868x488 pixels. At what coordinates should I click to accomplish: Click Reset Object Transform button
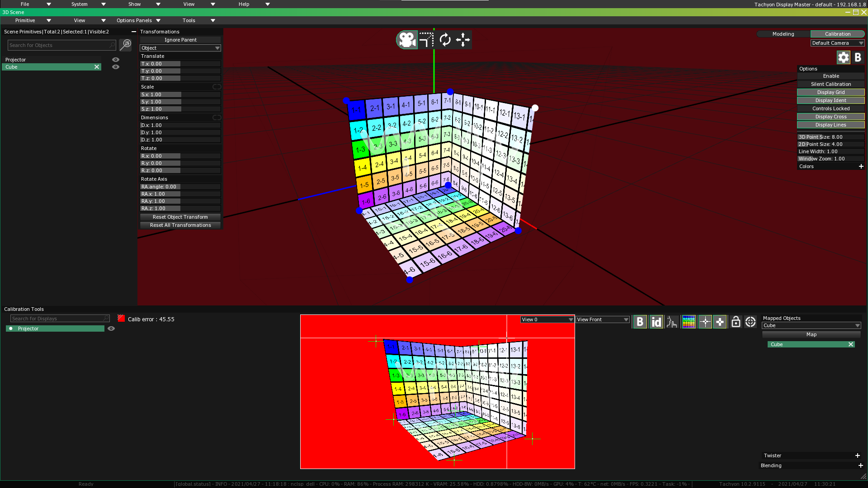click(180, 217)
